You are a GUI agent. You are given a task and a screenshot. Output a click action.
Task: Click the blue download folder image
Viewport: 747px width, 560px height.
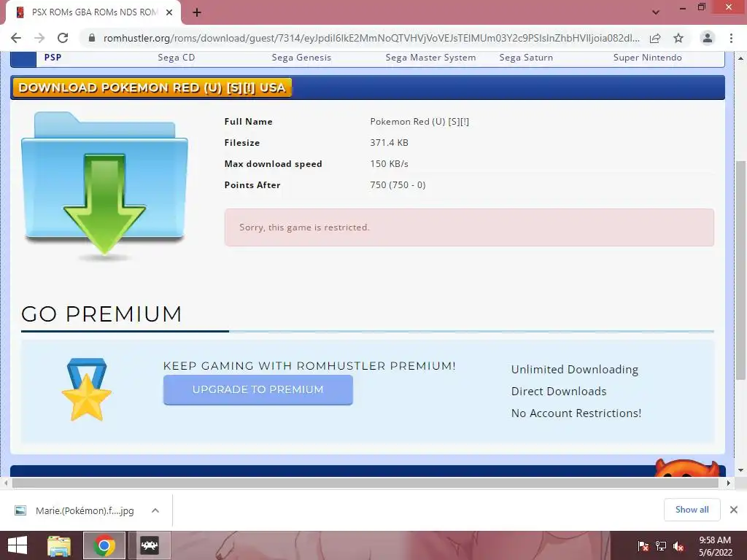tap(104, 186)
